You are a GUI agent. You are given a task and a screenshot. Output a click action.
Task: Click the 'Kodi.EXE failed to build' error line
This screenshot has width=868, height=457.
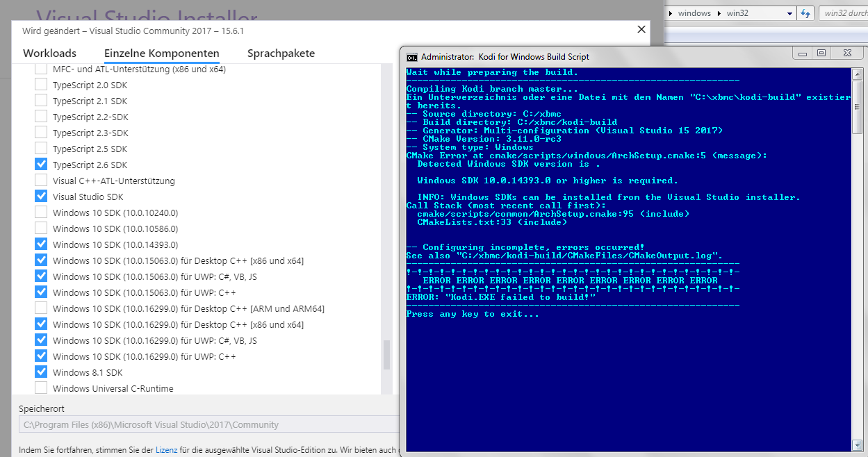[x=501, y=297]
